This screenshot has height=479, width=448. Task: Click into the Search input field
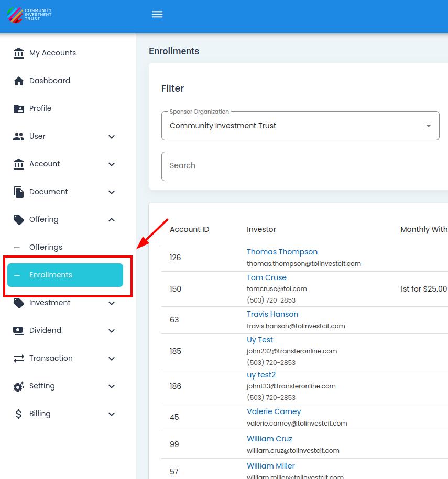click(x=304, y=165)
